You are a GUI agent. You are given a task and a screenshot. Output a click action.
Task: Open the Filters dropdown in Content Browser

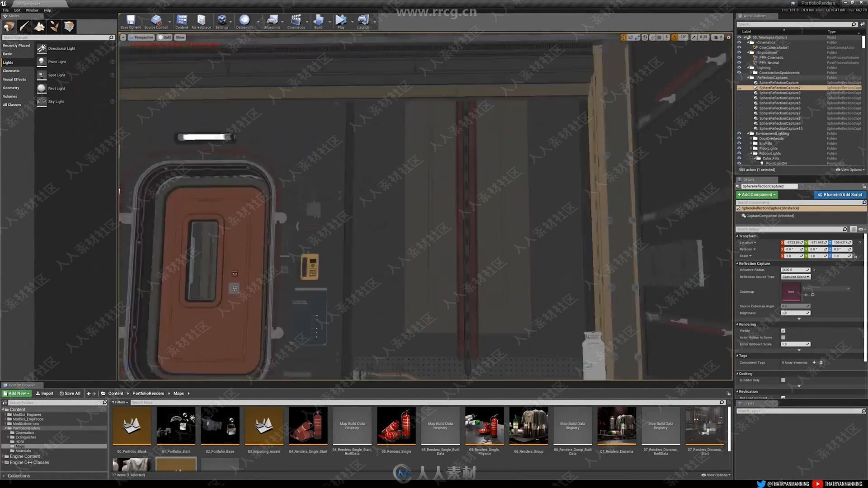[120, 402]
